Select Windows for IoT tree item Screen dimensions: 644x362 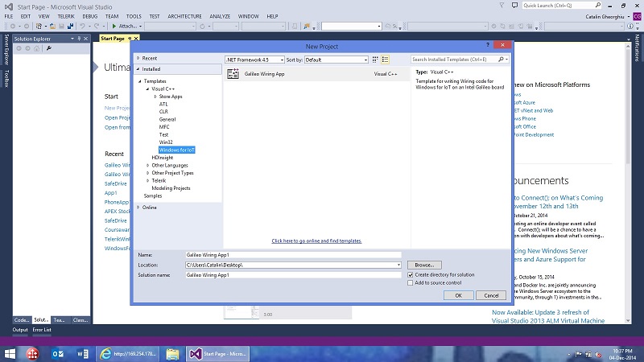tap(176, 150)
